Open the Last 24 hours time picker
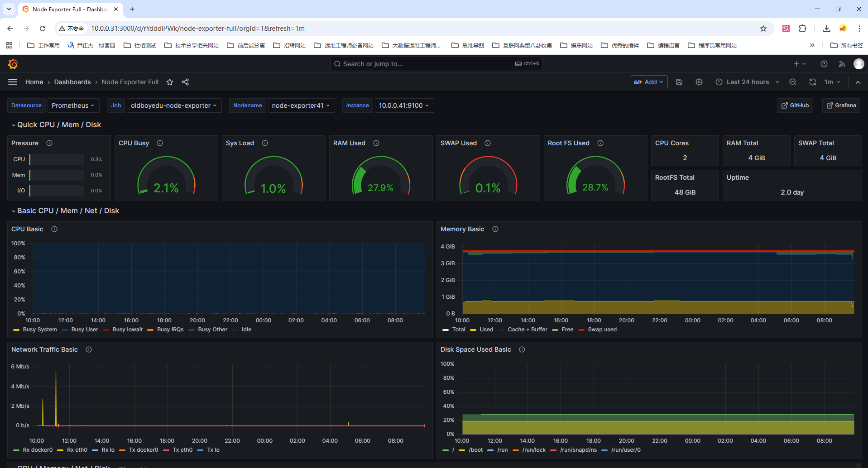Image resolution: width=868 pixels, height=468 pixels. [747, 82]
